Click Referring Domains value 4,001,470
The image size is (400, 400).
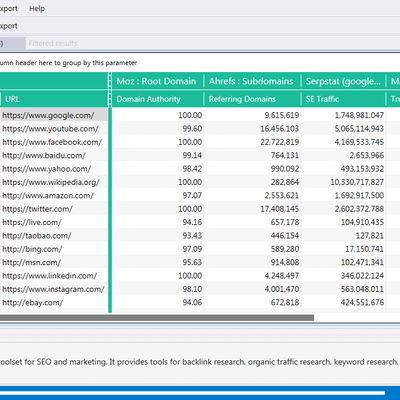coord(282,289)
